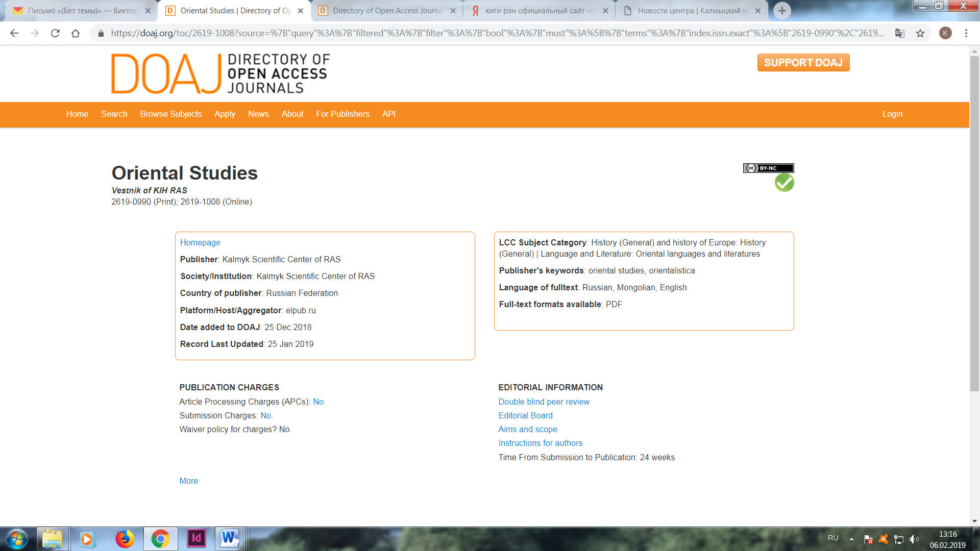Screen dimensions: 980x551
Task: Click the "elpub.ru" platform text
Action: 301,310
